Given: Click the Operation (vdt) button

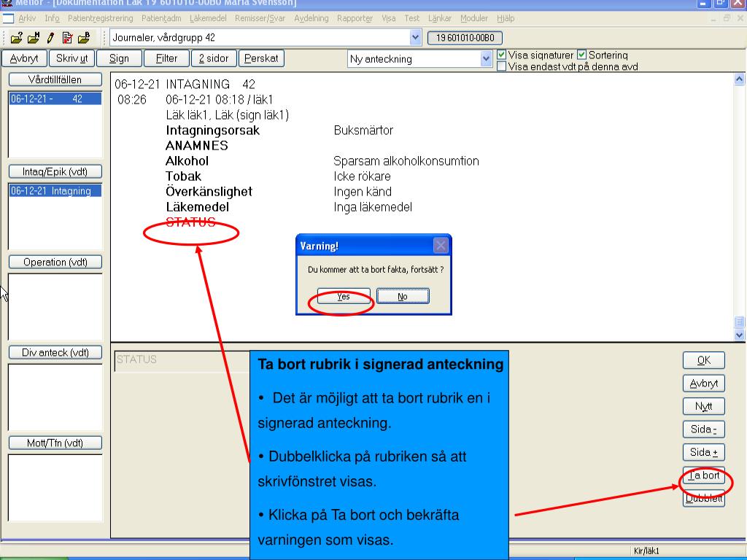Looking at the screenshot, I should pos(55,262).
